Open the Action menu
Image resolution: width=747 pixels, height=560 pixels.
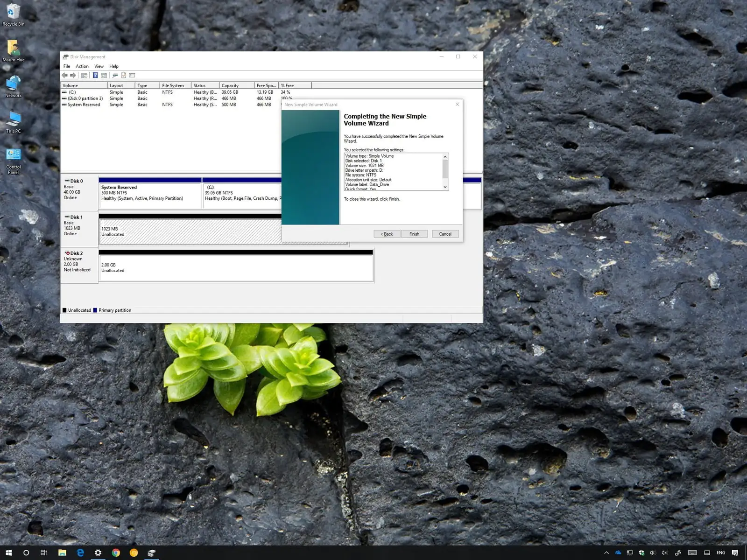(x=82, y=66)
